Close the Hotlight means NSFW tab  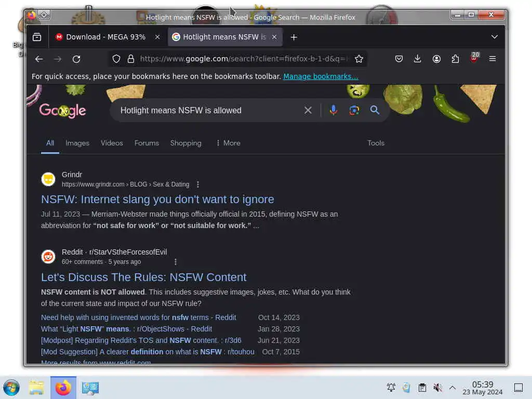(274, 37)
